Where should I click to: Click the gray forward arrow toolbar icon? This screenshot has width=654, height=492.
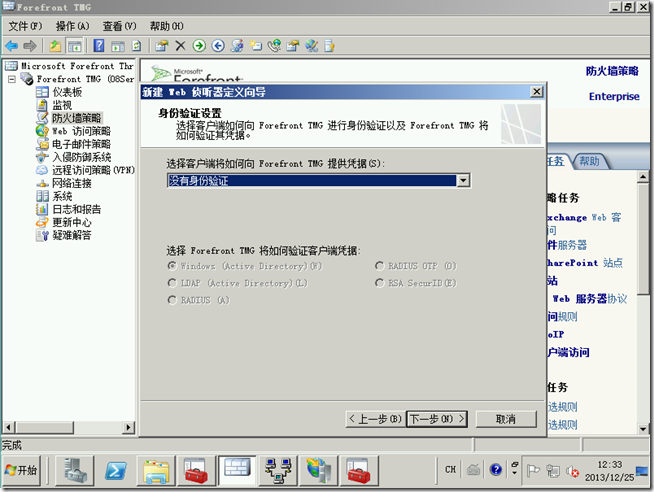pyautogui.click(x=30, y=46)
